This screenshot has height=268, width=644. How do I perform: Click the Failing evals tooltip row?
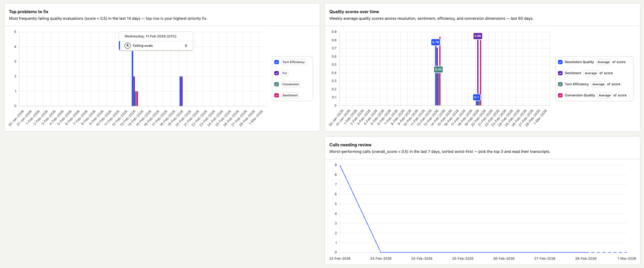pyautogui.click(x=156, y=45)
